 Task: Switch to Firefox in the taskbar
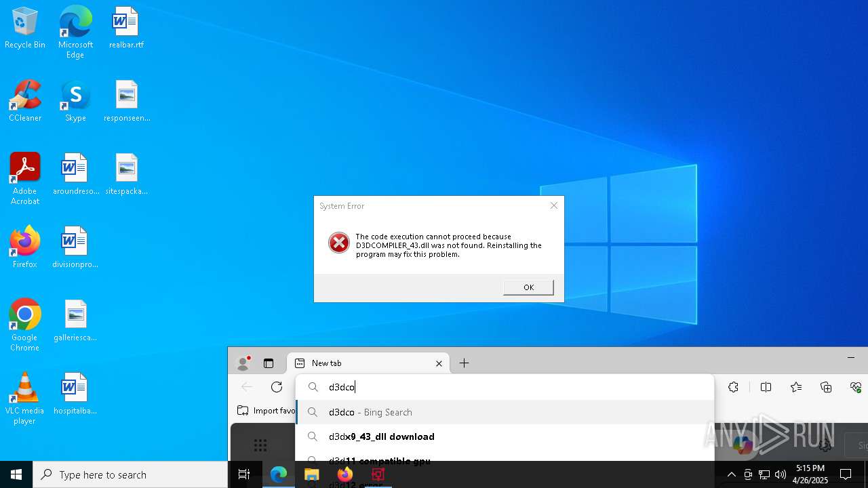tap(344, 474)
